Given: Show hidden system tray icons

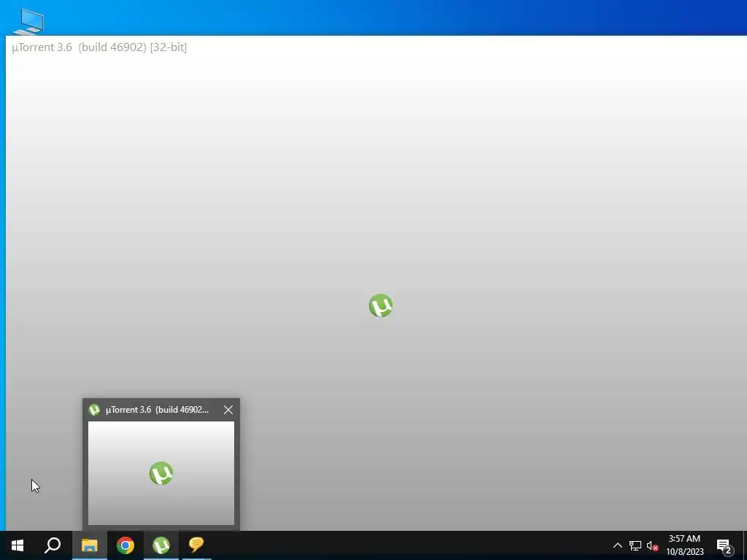Looking at the screenshot, I should [x=617, y=545].
